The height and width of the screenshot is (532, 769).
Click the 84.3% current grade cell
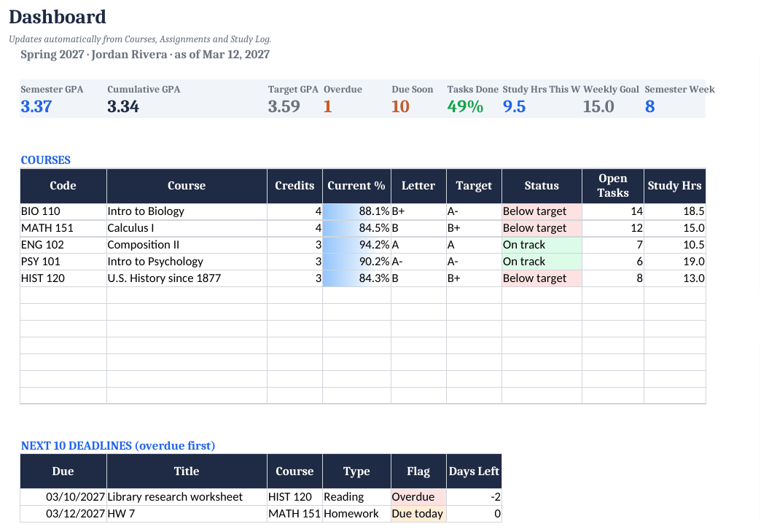(356, 278)
